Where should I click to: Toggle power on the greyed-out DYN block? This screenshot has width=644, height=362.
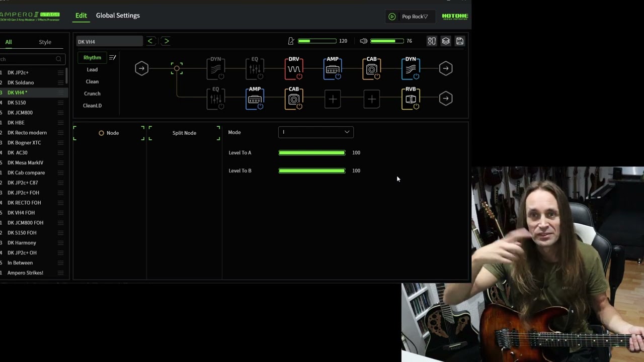coord(221,76)
